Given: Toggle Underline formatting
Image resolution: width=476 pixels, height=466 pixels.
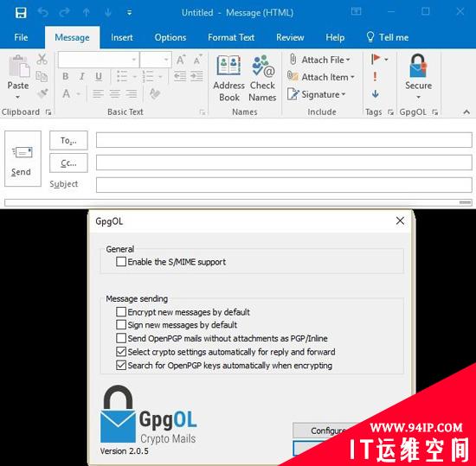Looking at the screenshot, I should (x=99, y=76).
